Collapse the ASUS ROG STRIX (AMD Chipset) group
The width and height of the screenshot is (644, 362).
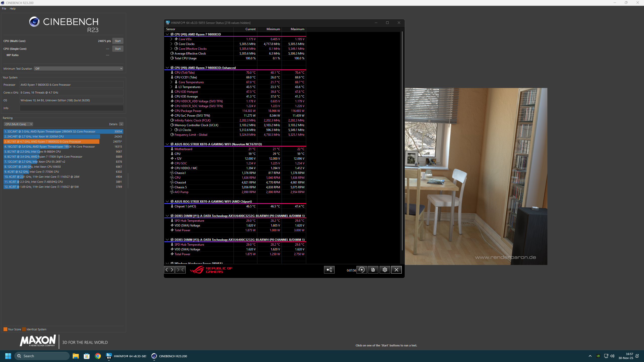pyautogui.click(x=167, y=201)
